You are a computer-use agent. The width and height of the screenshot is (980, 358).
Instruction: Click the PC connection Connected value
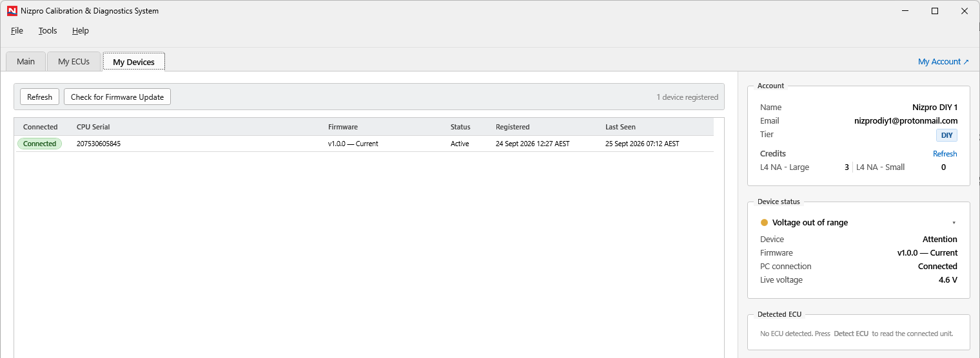point(937,267)
